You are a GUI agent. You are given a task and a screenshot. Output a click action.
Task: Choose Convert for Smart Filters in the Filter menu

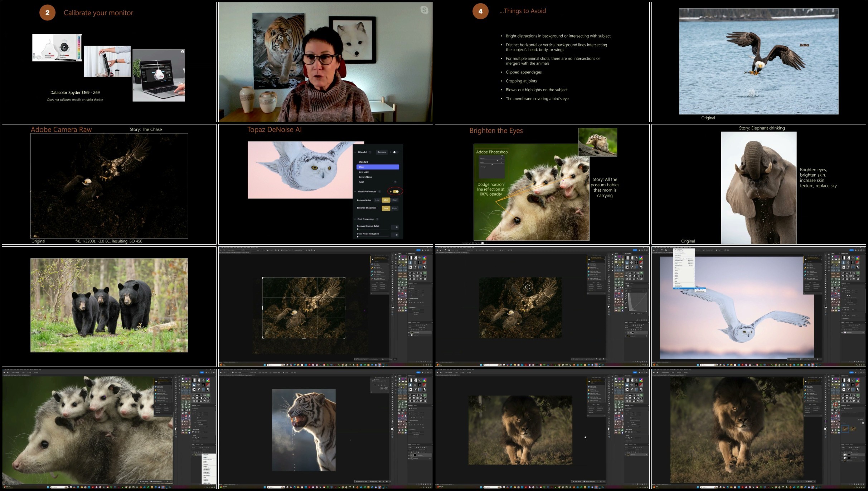680,253
